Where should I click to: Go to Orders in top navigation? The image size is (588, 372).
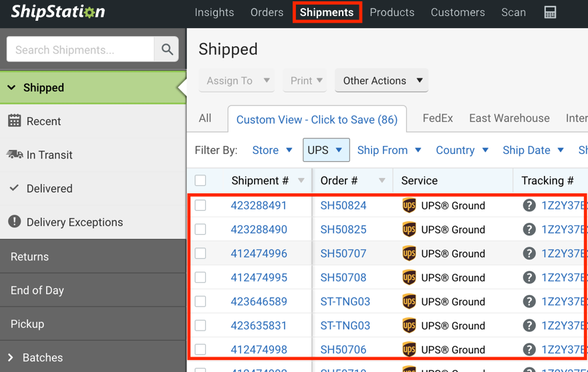pyautogui.click(x=267, y=13)
